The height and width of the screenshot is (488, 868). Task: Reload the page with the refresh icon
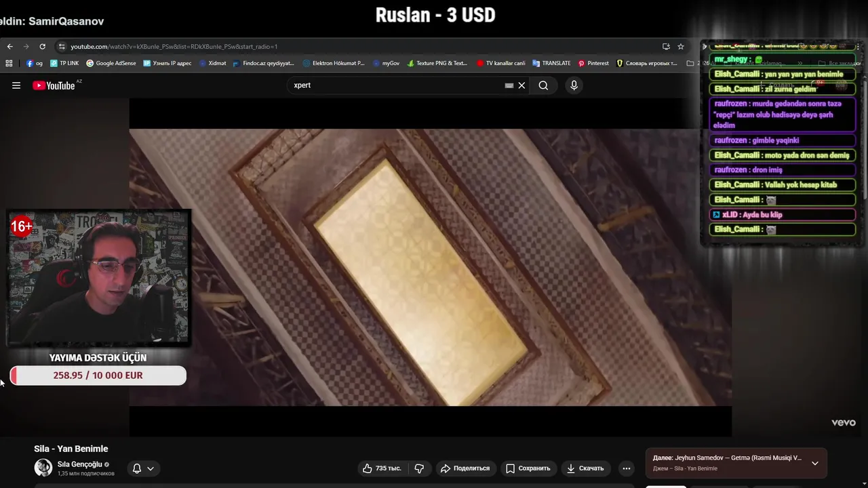point(42,47)
